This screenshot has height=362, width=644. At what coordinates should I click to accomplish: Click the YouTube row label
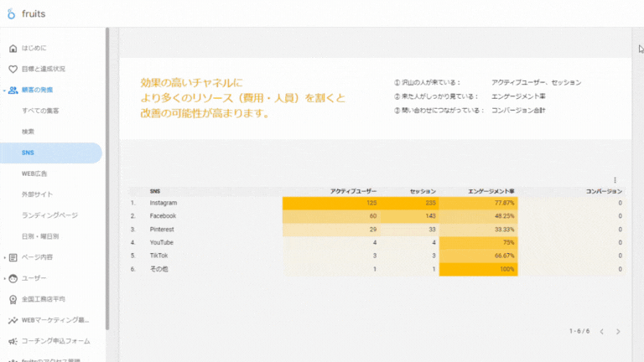(161, 242)
